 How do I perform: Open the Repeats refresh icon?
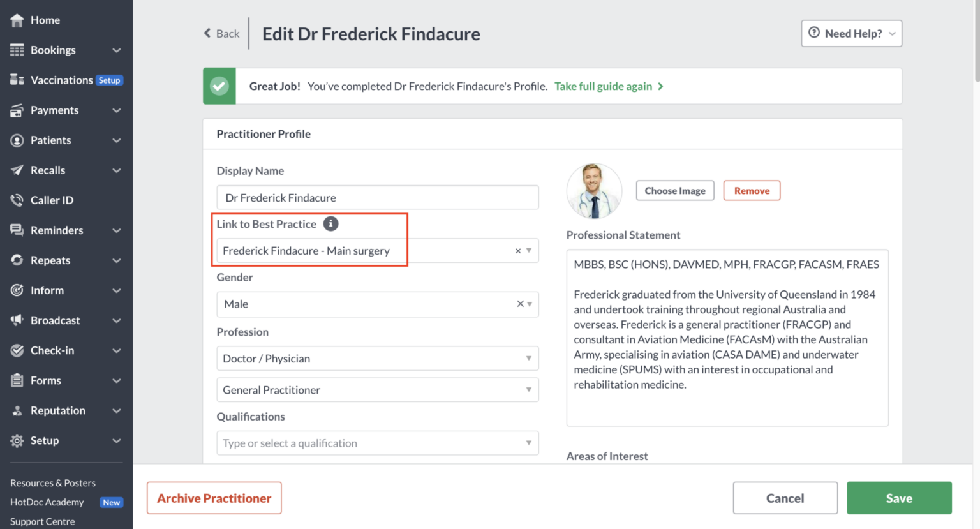[17, 260]
